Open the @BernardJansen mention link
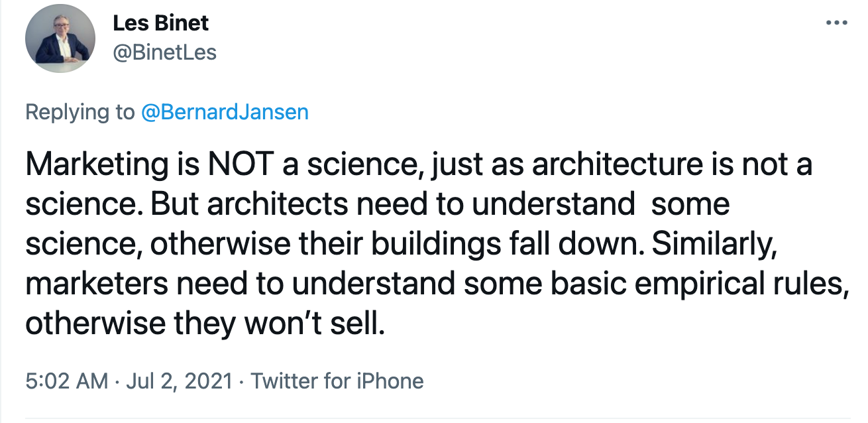 click(225, 111)
